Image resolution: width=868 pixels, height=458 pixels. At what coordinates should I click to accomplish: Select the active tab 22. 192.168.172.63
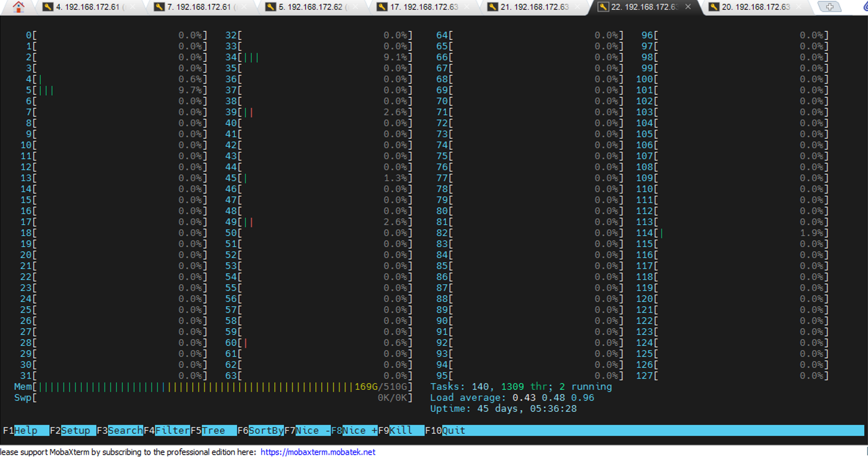[x=646, y=7]
